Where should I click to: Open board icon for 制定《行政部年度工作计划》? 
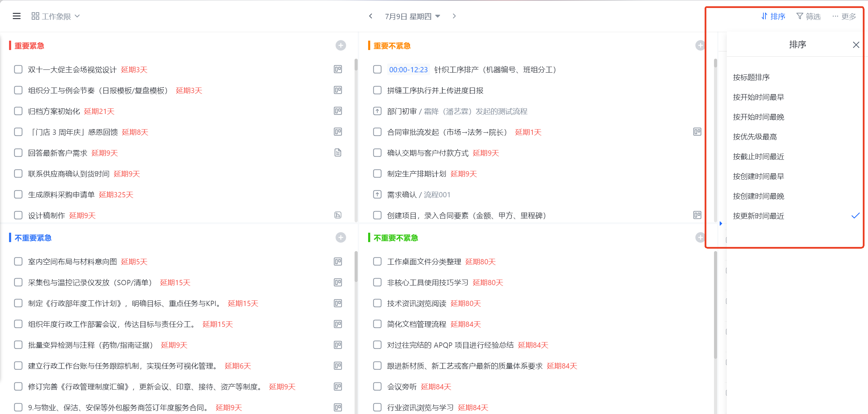click(x=338, y=303)
